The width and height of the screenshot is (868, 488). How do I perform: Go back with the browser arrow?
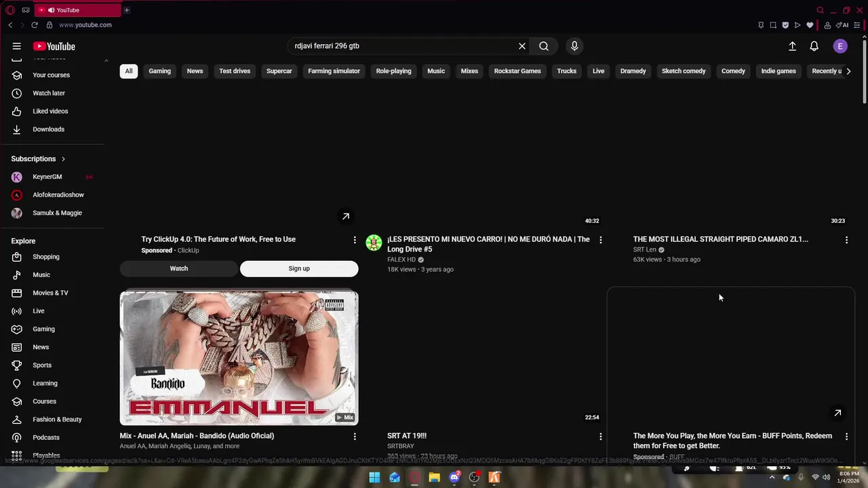pyautogui.click(x=10, y=25)
